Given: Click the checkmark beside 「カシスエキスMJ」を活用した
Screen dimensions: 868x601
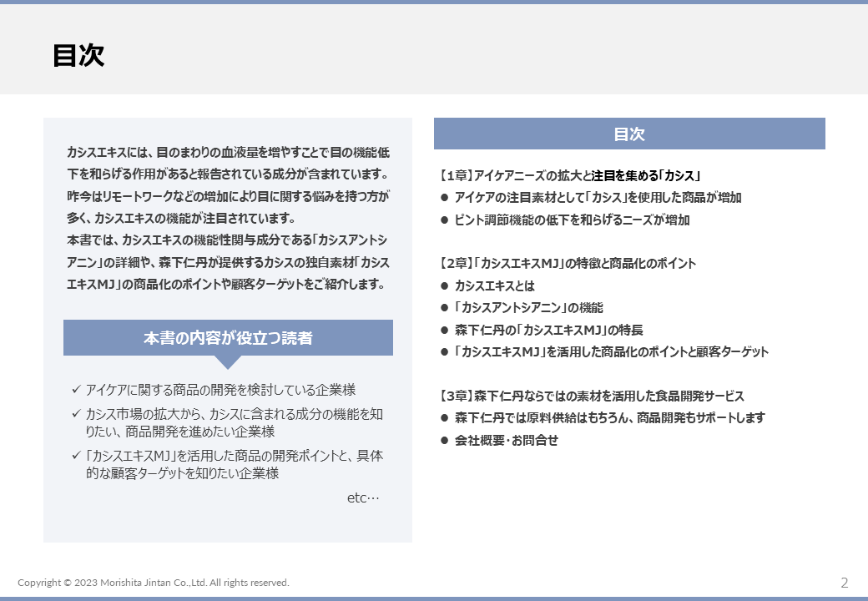Looking at the screenshot, I should click(x=77, y=455).
